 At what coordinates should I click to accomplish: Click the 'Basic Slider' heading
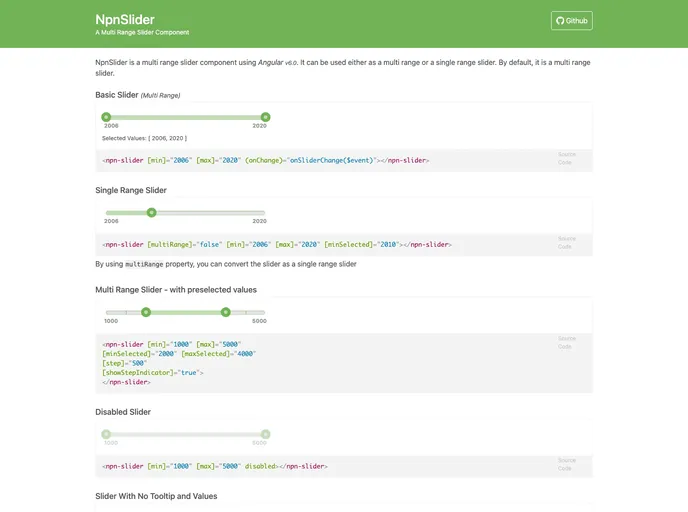pyautogui.click(x=117, y=95)
